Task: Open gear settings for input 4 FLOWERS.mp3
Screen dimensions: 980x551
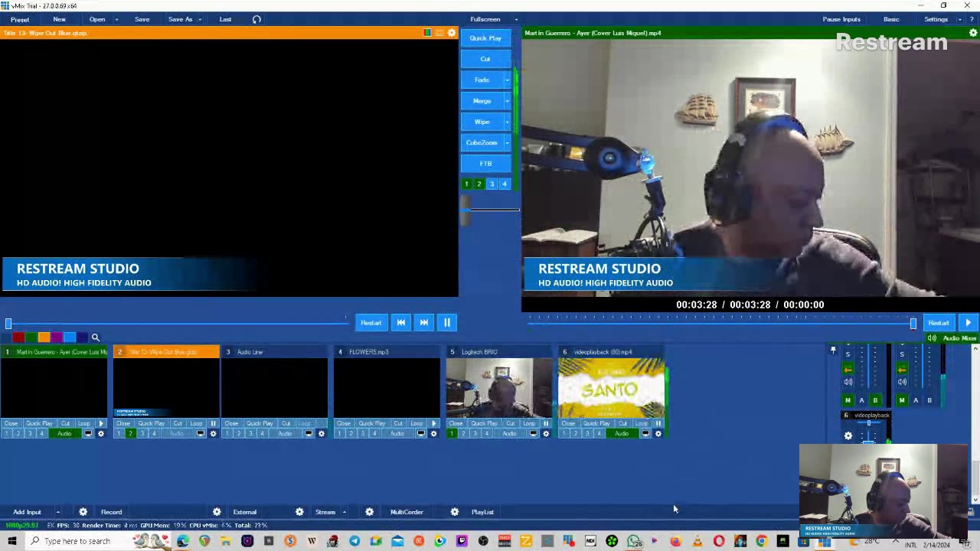Action: click(433, 434)
